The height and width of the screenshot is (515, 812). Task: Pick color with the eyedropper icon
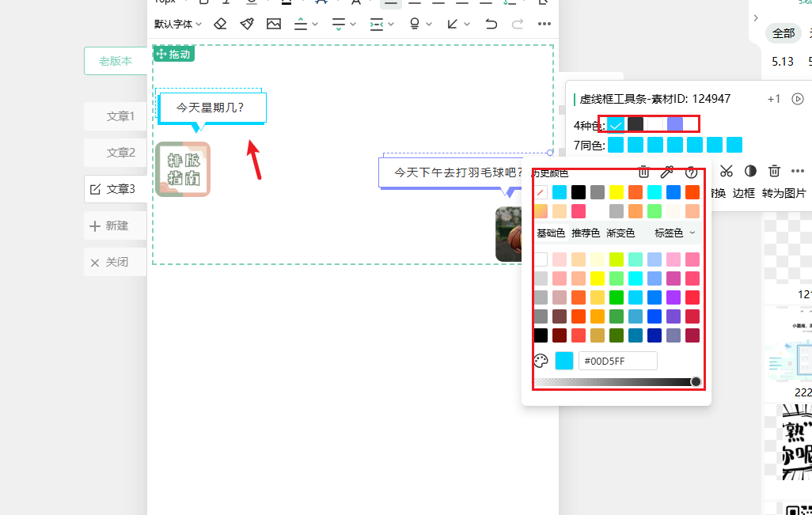(x=667, y=172)
